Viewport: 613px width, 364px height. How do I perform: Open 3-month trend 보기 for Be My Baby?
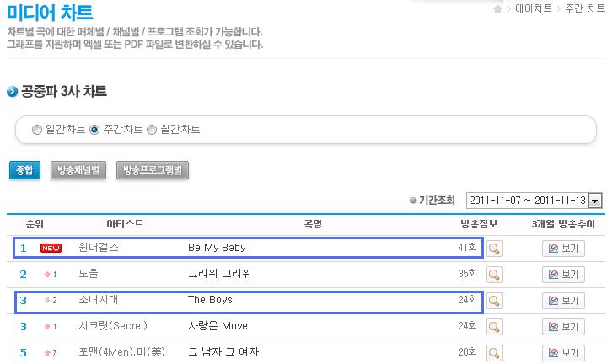[x=562, y=249]
